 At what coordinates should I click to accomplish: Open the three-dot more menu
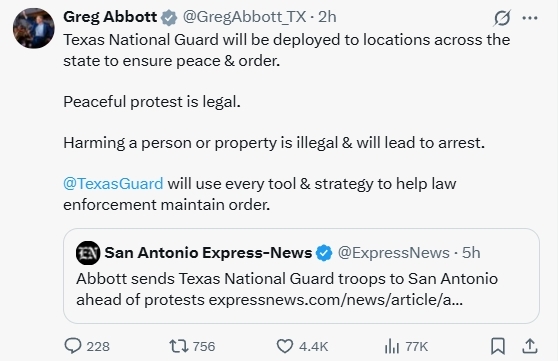coord(530,18)
